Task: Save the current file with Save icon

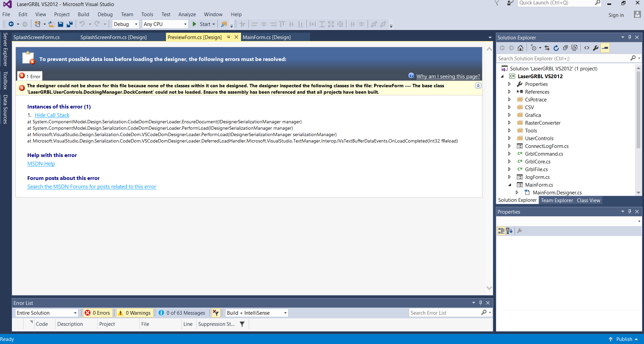Action: click(x=61, y=24)
